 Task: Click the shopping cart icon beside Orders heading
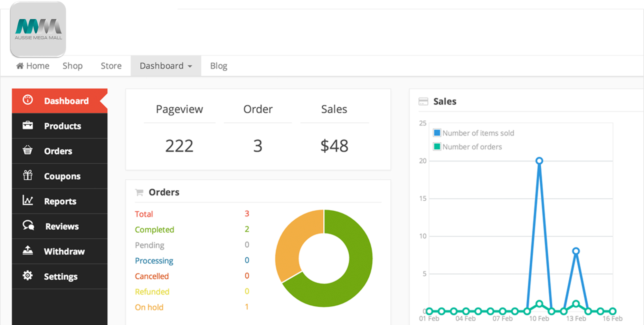click(x=139, y=192)
